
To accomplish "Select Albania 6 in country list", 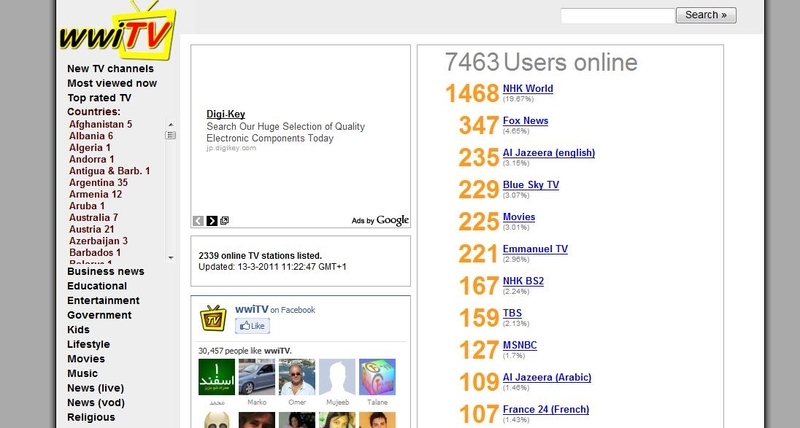I will (x=91, y=136).
